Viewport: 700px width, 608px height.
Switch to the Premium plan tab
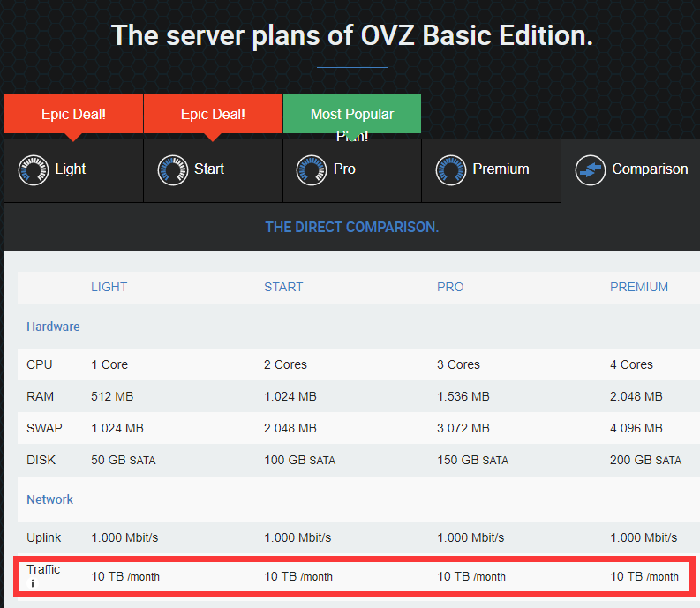(491, 169)
